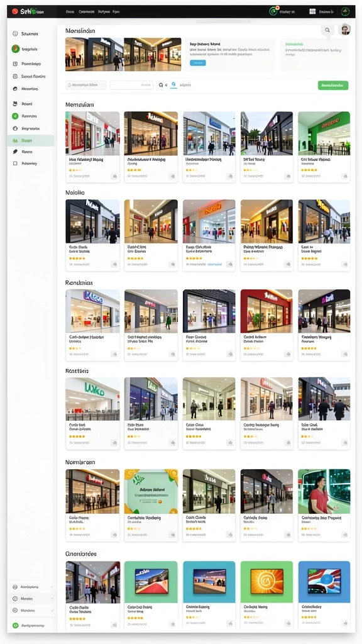
Task: Click the red logo icon at the top left
Action: [x=15, y=11]
